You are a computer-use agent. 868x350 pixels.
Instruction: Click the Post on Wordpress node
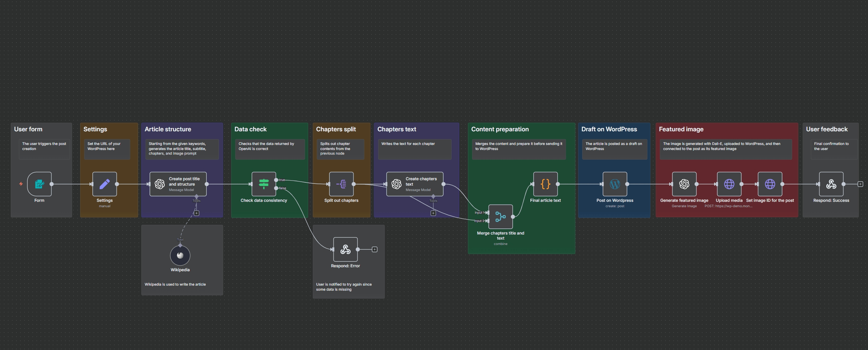point(615,184)
